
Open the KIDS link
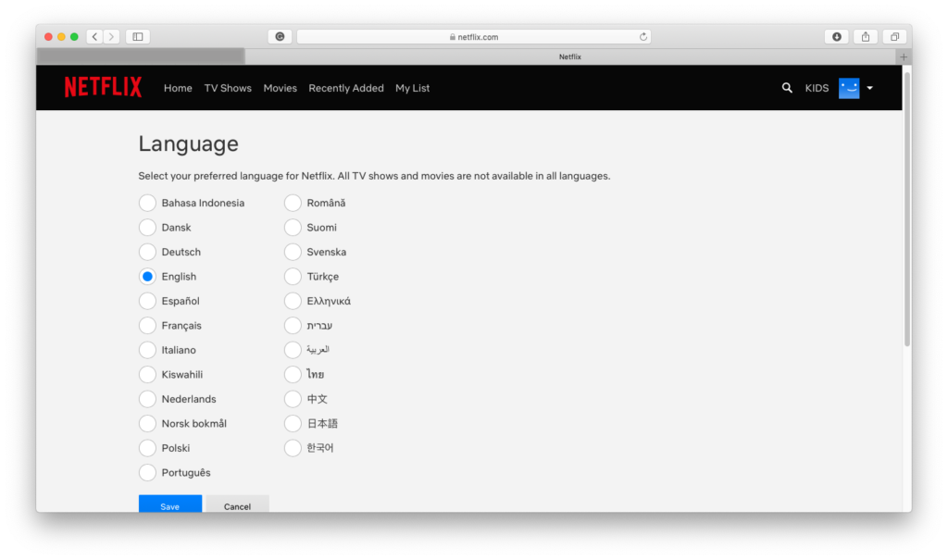point(817,89)
